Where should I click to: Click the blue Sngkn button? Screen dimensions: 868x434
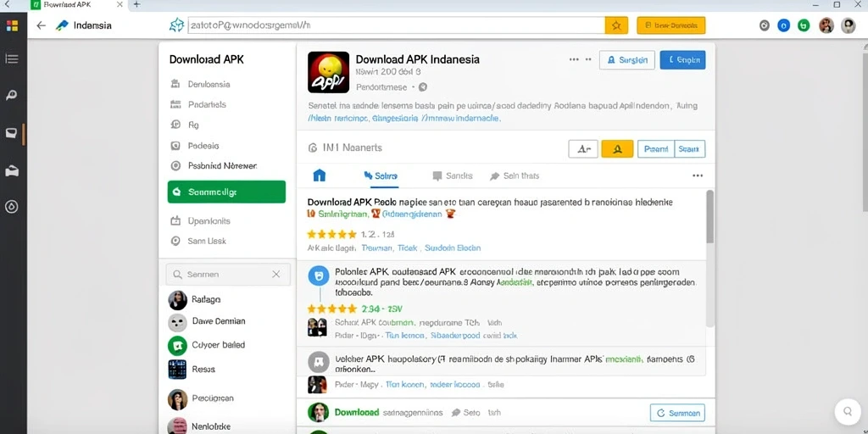pyautogui.click(x=682, y=60)
